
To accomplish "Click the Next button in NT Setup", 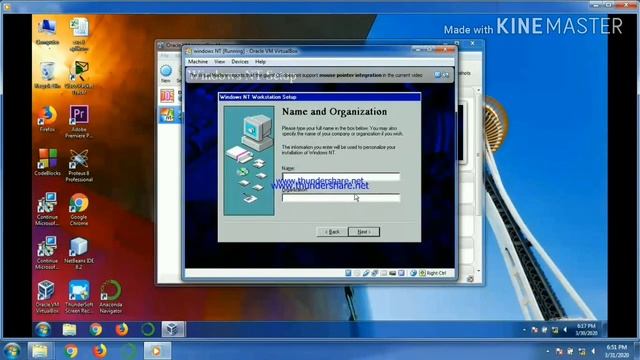I will pos(364,232).
